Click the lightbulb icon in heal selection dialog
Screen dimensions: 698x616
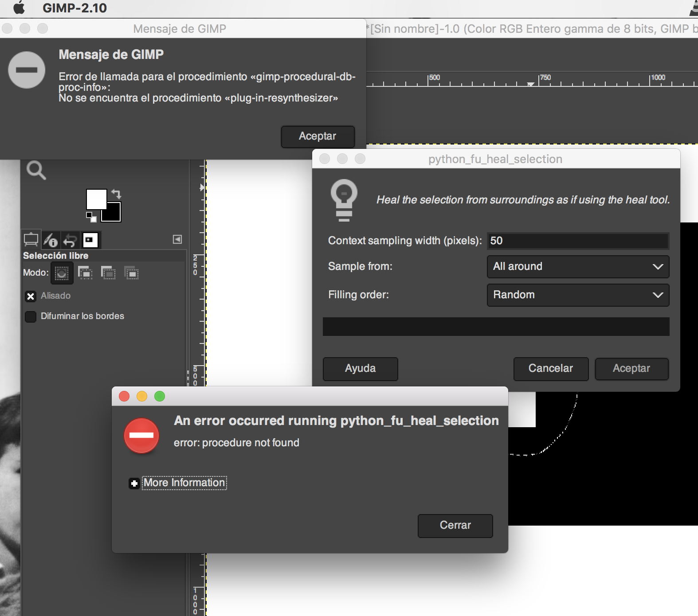coord(344,200)
